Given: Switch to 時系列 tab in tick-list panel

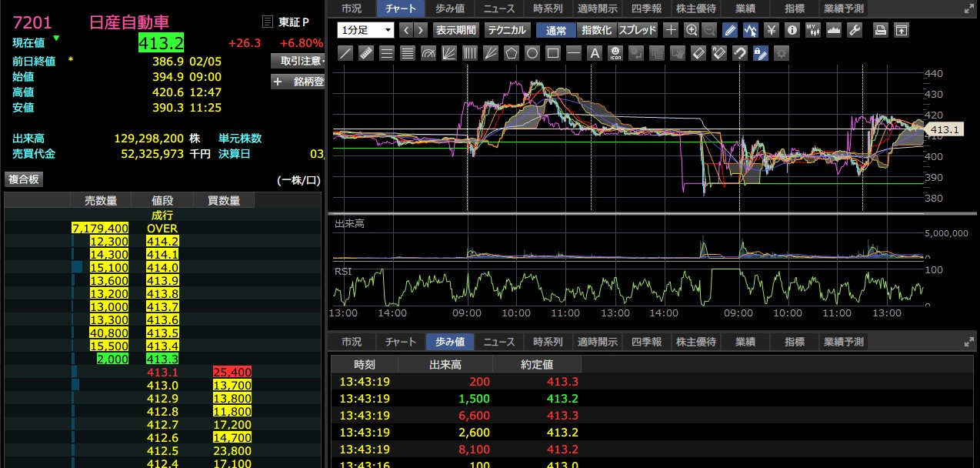Looking at the screenshot, I should pyautogui.click(x=548, y=342).
